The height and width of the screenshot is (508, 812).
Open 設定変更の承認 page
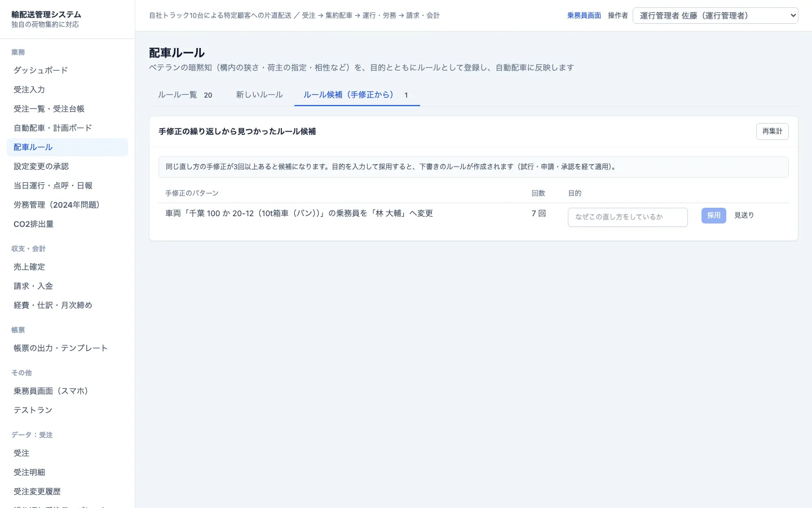(67, 167)
